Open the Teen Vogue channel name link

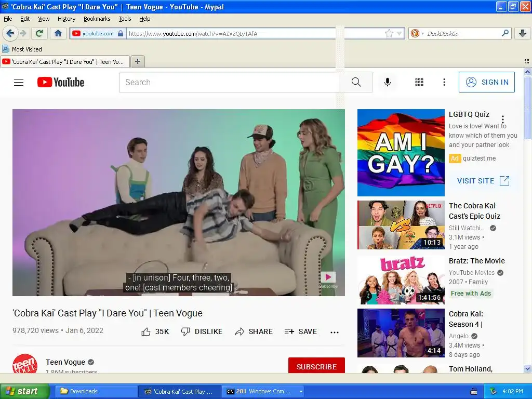(x=65, y=362)
